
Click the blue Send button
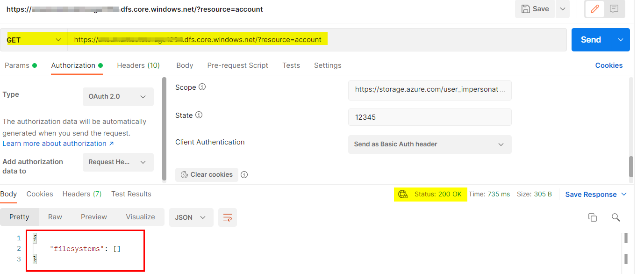pyautogui.click(x=591, y=40)
